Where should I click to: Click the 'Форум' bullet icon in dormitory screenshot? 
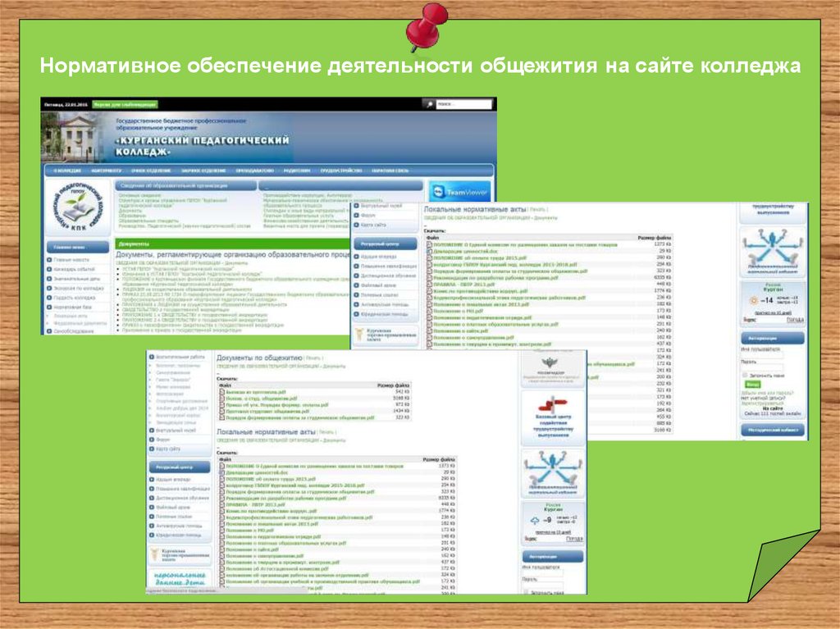pos(152,440)
